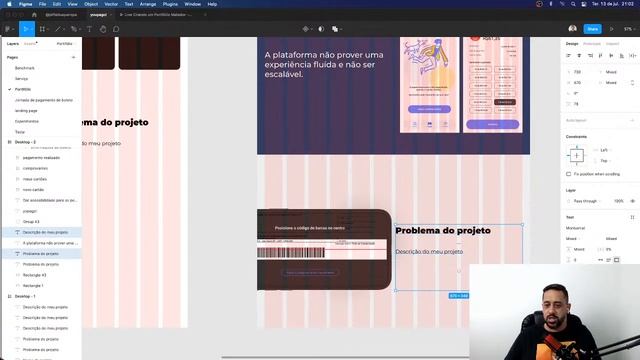Collapse the Desktop - 2 frame
640x360 pixels.
click(x=9, y=142)
